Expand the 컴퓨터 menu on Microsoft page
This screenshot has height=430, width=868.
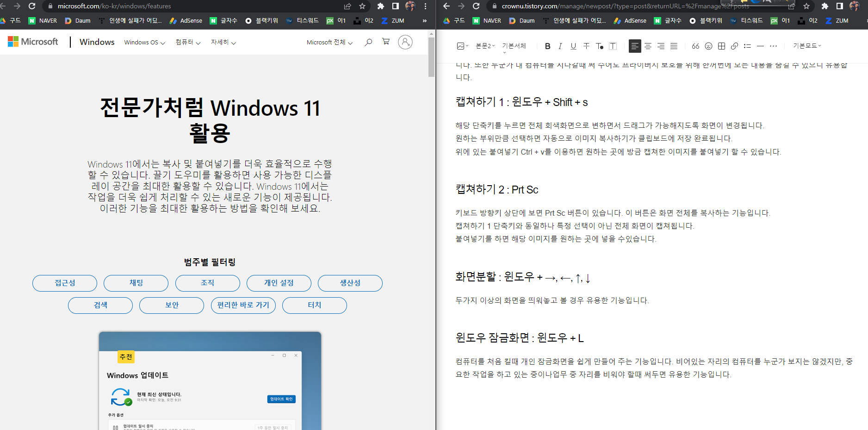(x=188, y=42)
